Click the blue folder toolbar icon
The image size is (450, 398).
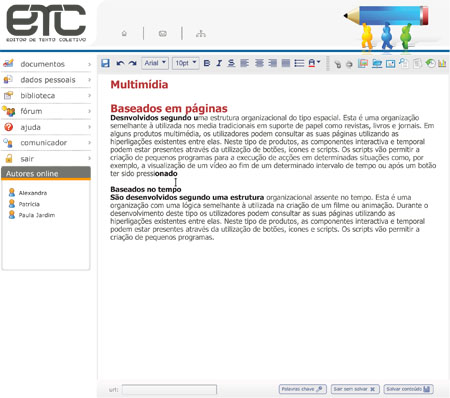click(x=377, y=63)
